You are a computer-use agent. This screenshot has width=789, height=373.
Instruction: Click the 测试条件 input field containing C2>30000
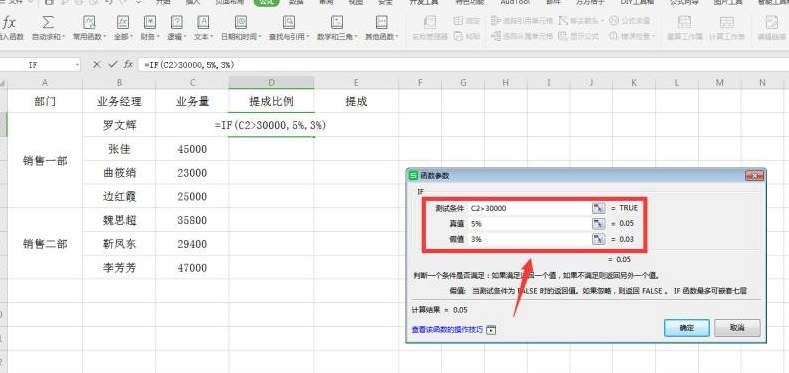click(x=530, y=208)
